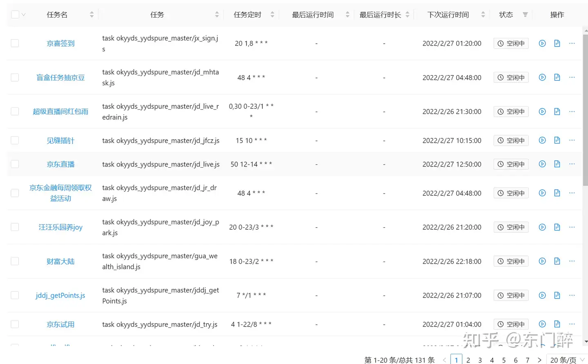Select the 超级直播间红包雨 row checkbox
588x364 pixels.
pos(15,111)
